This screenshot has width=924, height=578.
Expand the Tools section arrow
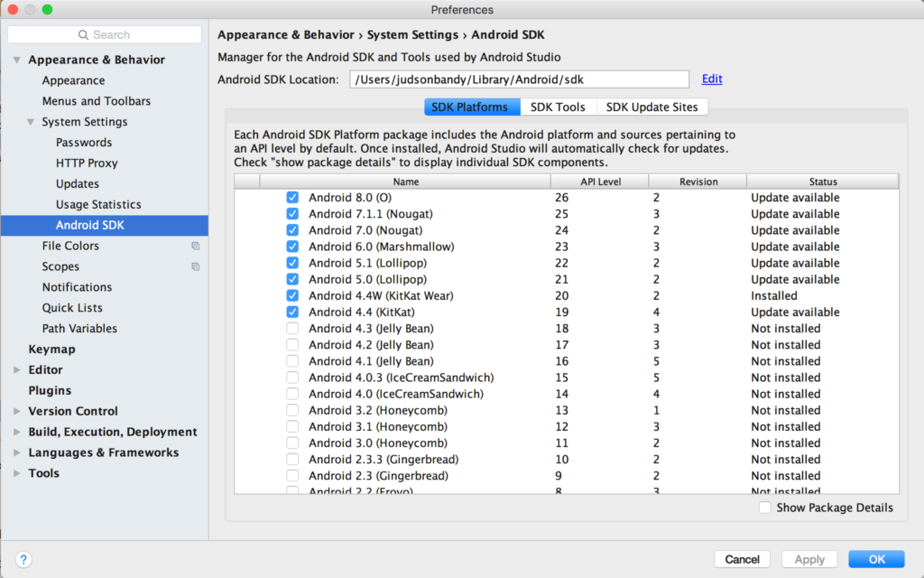(17, 473)
